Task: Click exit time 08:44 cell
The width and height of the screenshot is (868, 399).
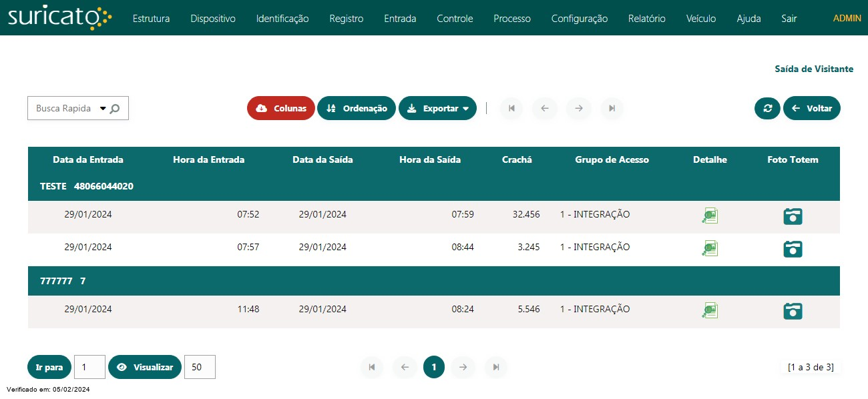Action: (x=463, y=247)
